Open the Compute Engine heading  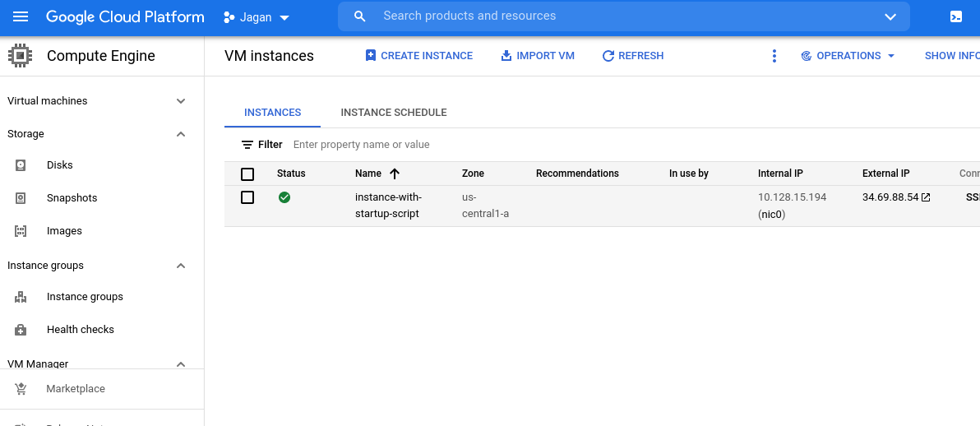pyautogui.click(x=100, y=56)
